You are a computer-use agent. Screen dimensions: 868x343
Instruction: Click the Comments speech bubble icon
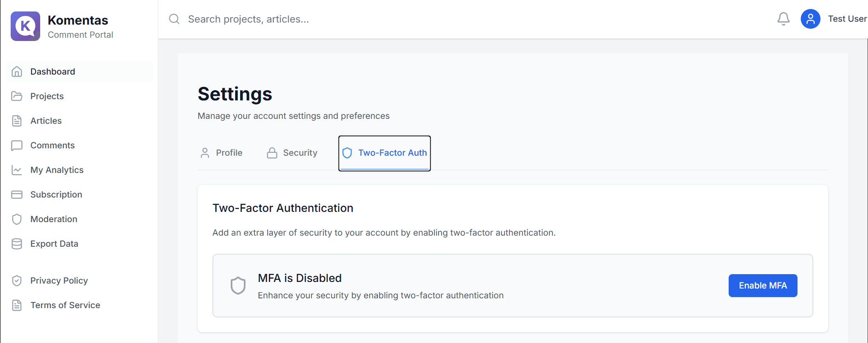17,145
